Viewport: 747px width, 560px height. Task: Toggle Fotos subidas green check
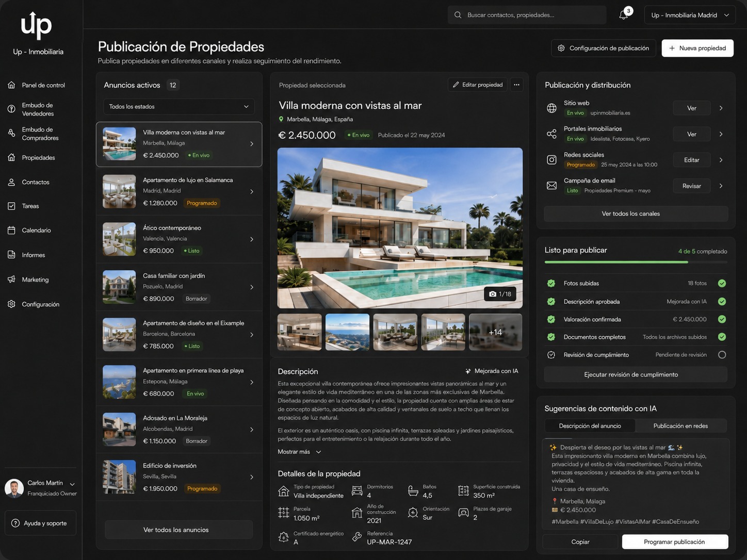coord(722,283)
